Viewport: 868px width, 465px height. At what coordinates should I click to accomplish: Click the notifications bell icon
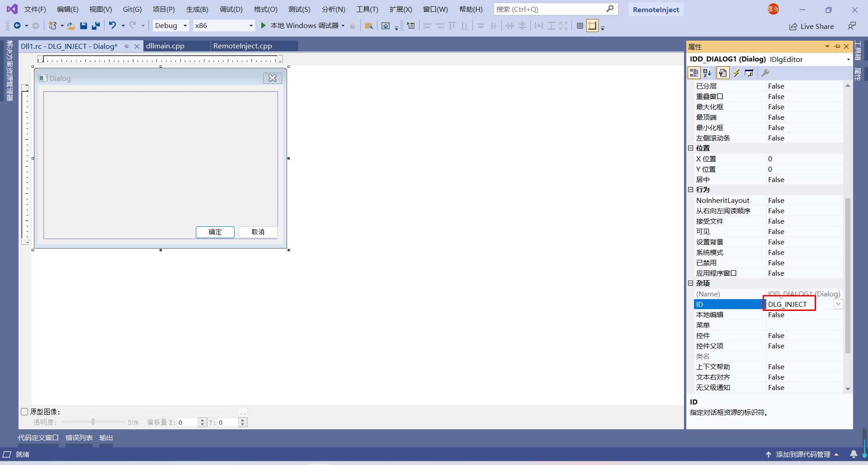pos(854,454)
